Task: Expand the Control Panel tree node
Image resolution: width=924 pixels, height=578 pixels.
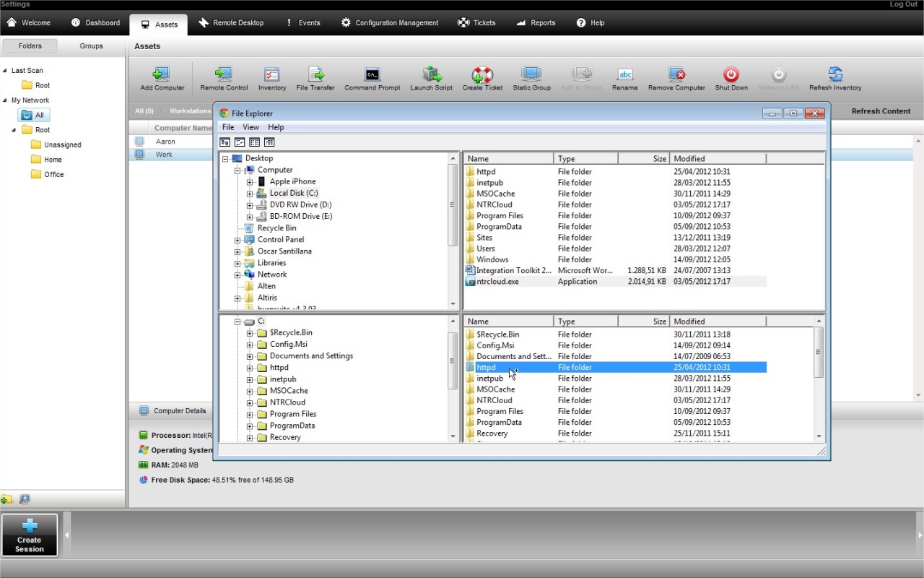Action: pos(237,239)
